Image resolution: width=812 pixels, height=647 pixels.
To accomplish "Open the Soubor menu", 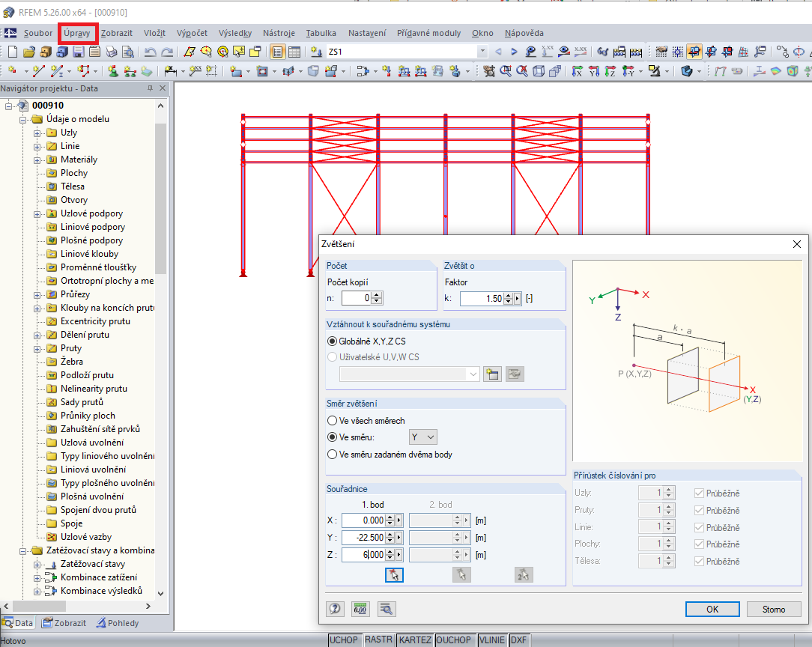I will click(x=37, y=33).
